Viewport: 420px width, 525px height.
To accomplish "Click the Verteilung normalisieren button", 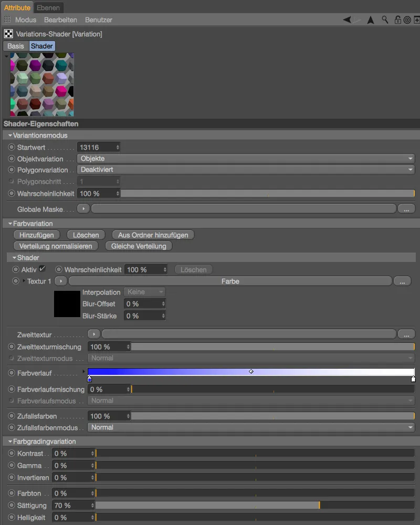I will pos(56,246).
